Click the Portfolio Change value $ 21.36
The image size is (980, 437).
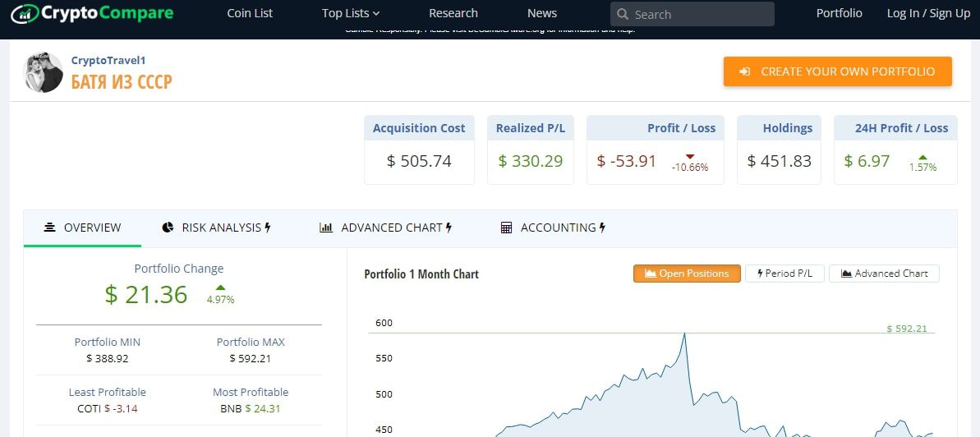click(146, 294)
